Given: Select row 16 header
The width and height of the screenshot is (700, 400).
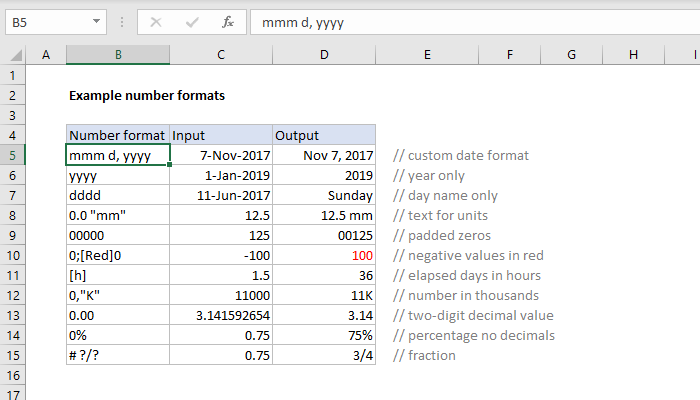Looking at the screenshot, I should click(x=12, y=375).
